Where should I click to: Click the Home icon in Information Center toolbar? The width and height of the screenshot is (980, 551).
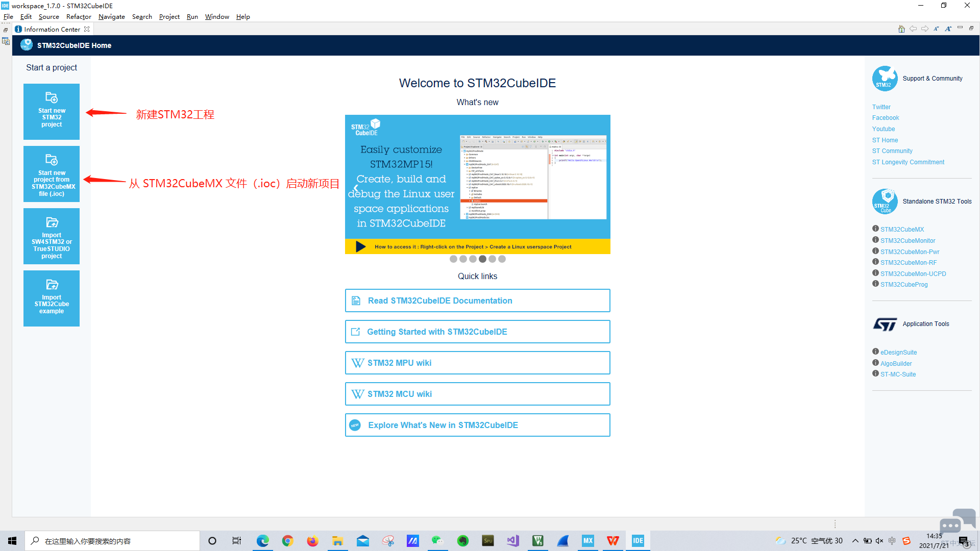tap(901, 29)
